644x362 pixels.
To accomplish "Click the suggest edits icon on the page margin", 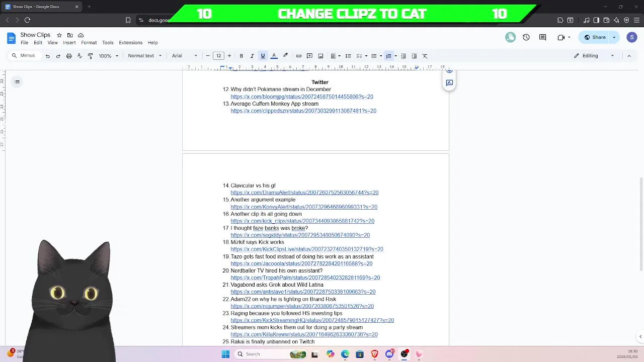I will pyautogui.click(x=449, y=82).
